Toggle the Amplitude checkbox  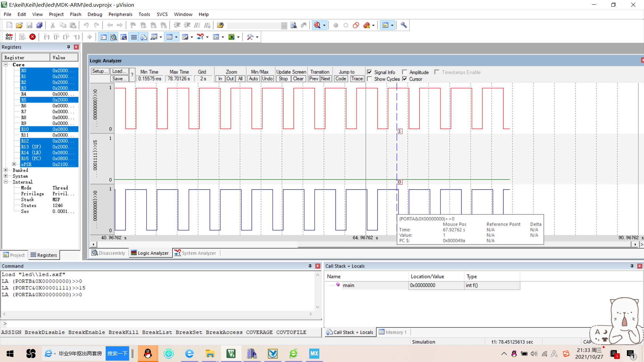point(405,72)
